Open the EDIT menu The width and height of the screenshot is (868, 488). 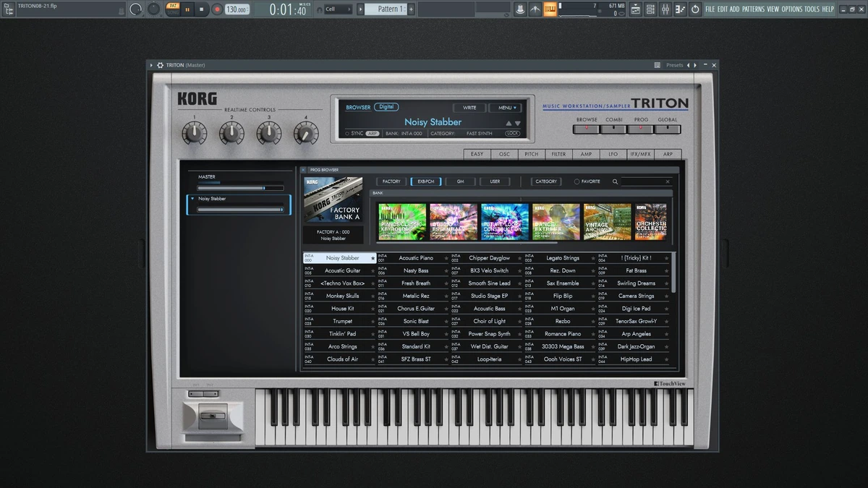tap(723, 9)
